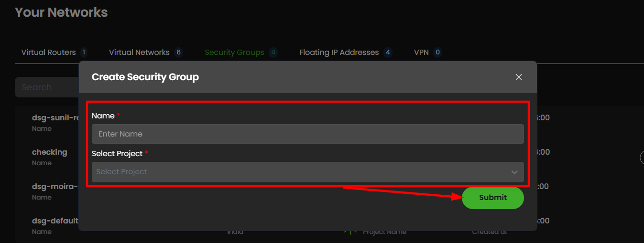The width and height of the screenshot is (644, 243).
Task: Show the VPN tab
Action: point(421,53)
